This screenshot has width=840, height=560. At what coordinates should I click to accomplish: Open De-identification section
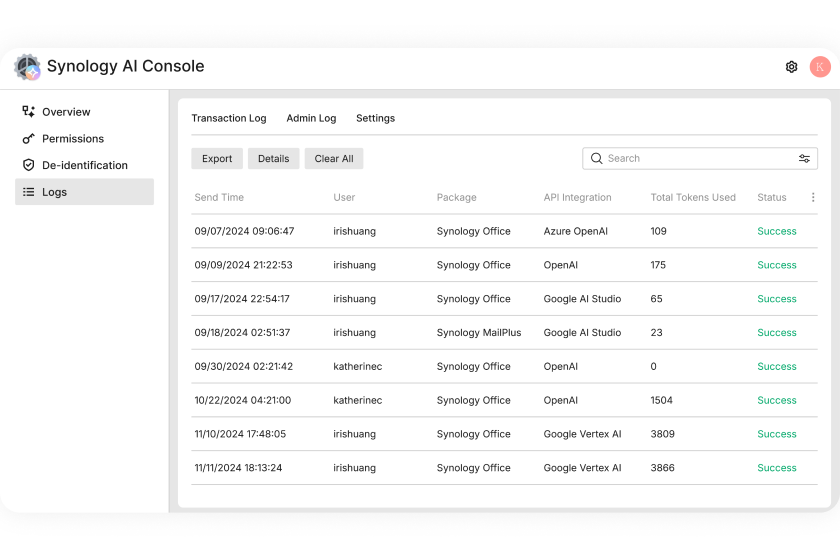(x=85, y=165)
